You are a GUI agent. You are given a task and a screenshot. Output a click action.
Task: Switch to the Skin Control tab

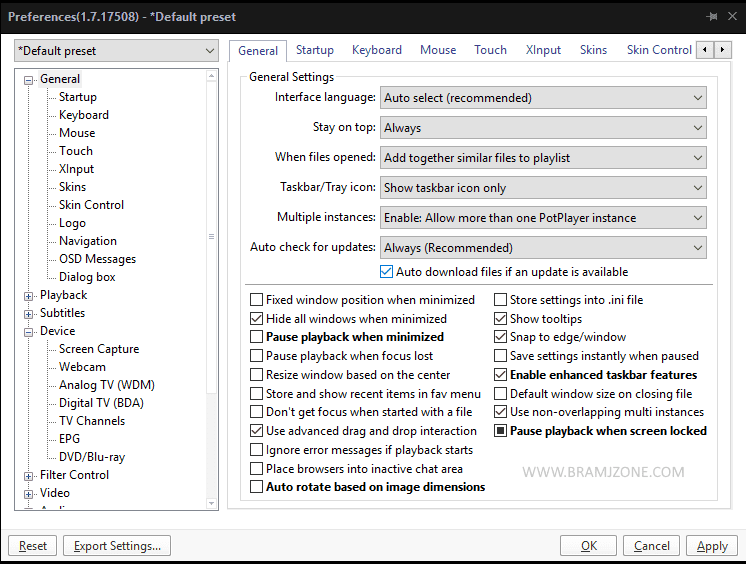click(x=659, y=50)
